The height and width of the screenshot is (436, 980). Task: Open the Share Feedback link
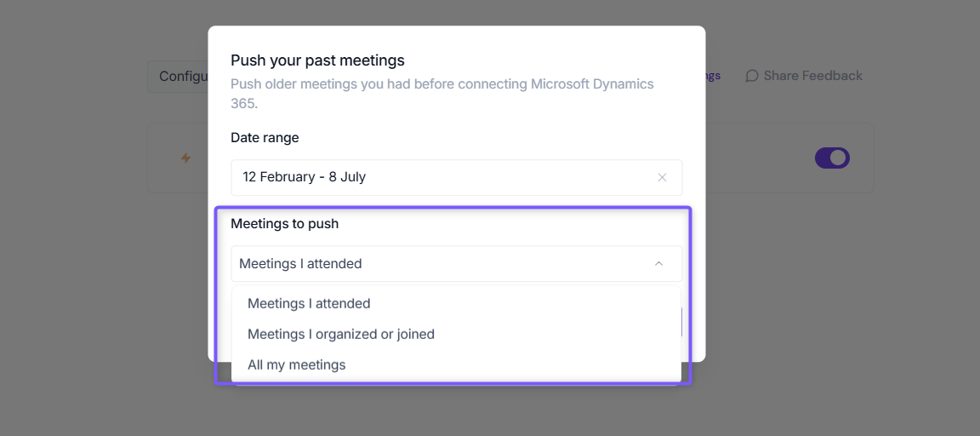pyautogui.click(x=804, y=76)
